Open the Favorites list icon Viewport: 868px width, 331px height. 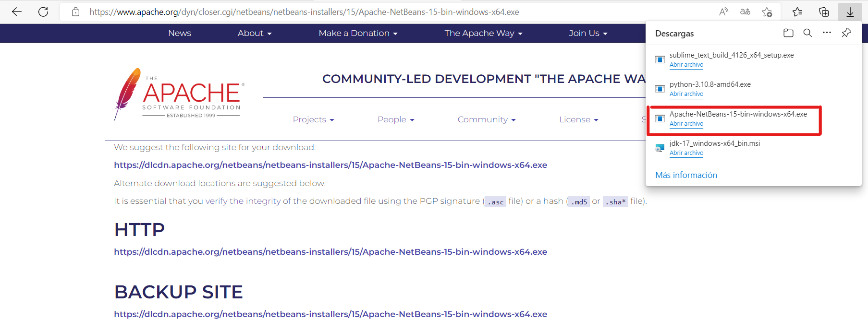797,12
